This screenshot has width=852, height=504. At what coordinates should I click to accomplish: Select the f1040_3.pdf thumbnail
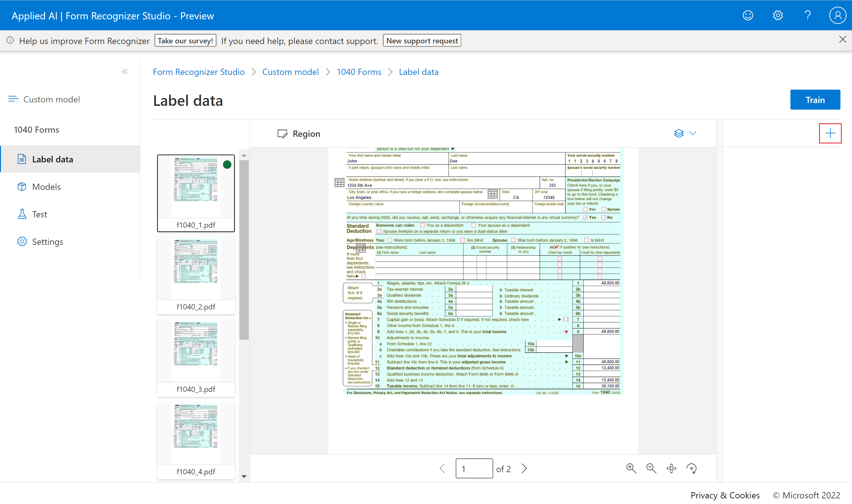point(196,358)
